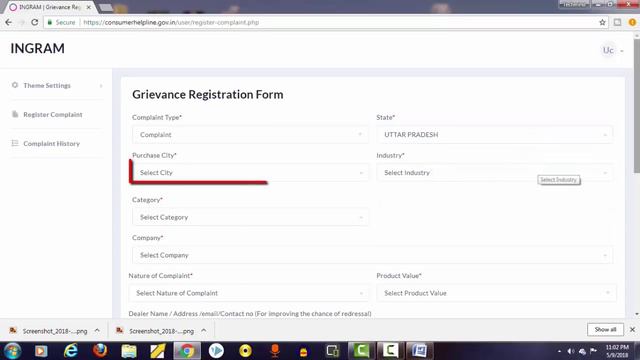The image size is (640, 360).
Task: Click the INGRAM logo heading
Action: pyautogui.click(x=38, y=49)
